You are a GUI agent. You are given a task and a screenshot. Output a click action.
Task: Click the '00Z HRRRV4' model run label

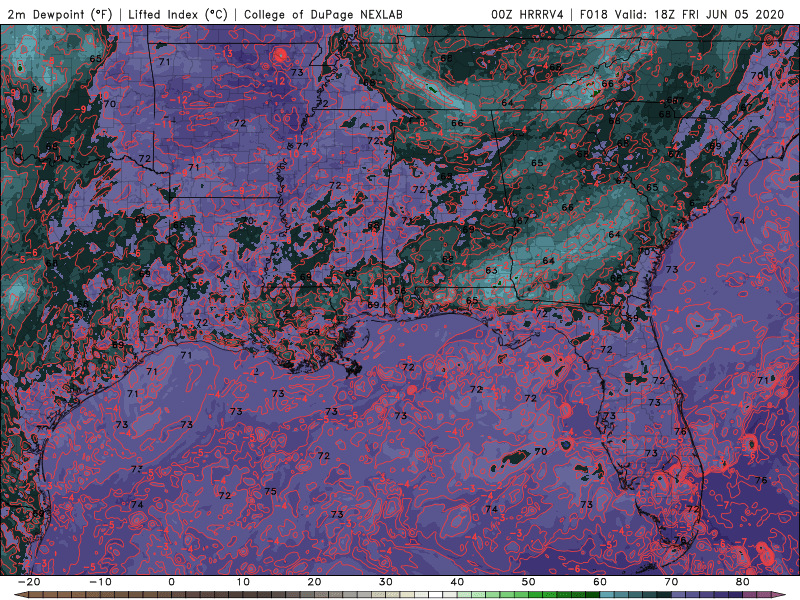click(527, 15)
